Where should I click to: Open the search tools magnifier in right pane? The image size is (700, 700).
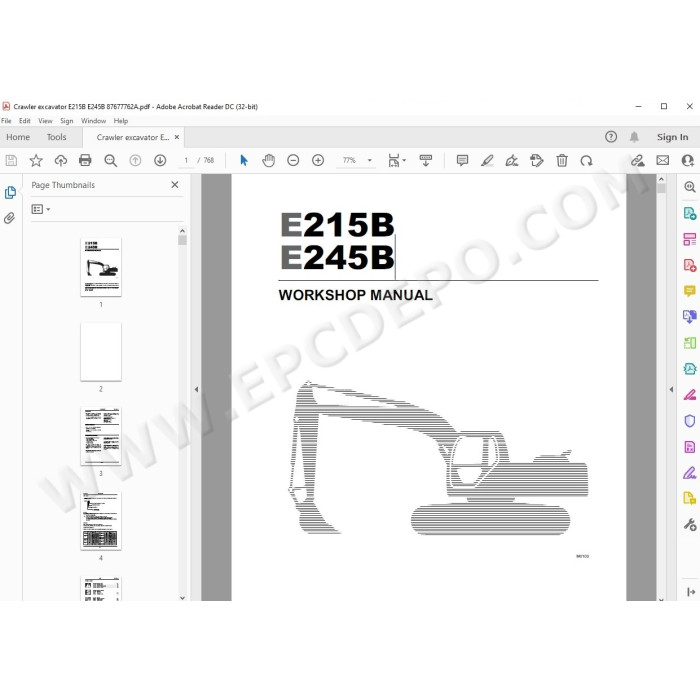(690, 187)
